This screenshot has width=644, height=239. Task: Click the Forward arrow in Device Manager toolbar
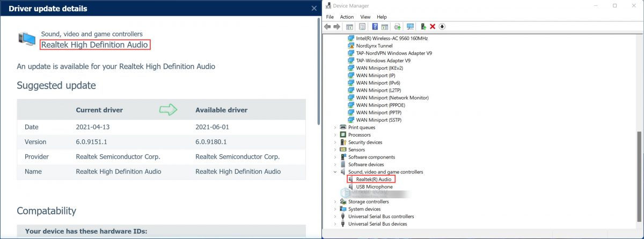pyautogui.click(x=337, y=26)
